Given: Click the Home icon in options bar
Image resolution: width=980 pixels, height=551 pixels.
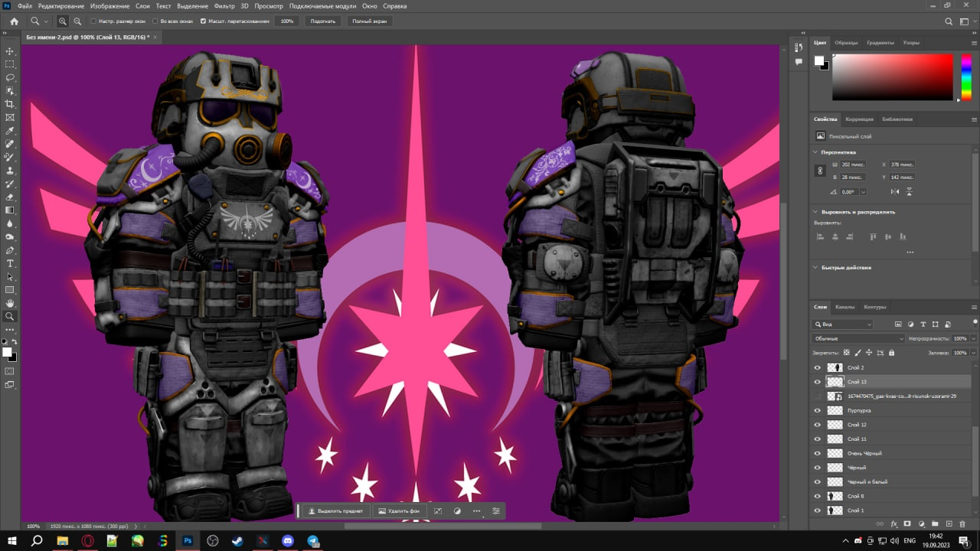Looking at the screenshot, I should (14, 21).
